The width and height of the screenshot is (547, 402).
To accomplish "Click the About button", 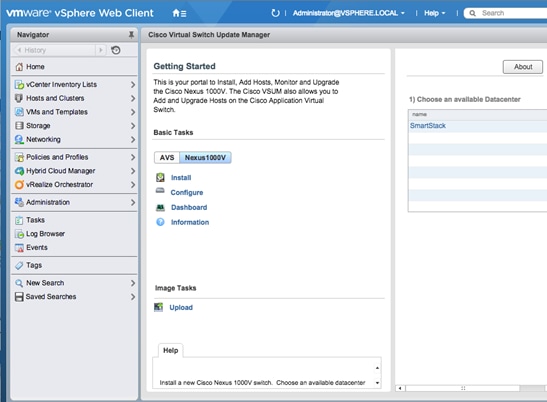I will [523, 67].
